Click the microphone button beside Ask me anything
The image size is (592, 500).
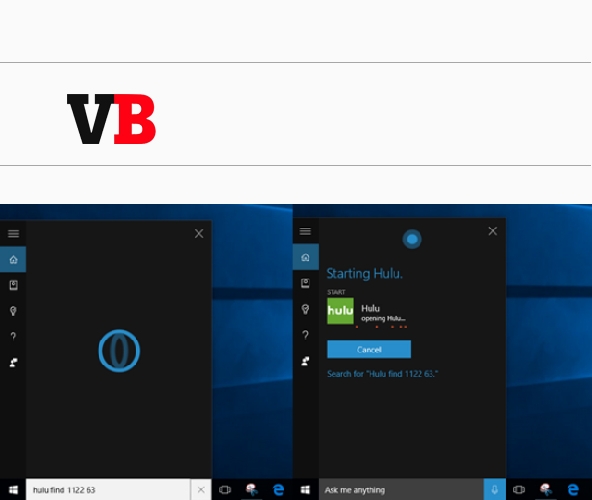tap(494, 490)
